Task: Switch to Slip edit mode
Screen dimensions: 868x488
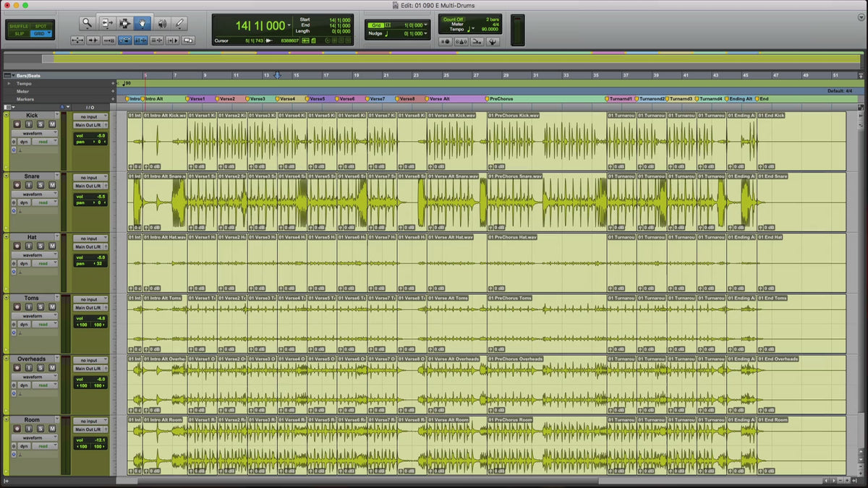Action: tap(19, 34)
